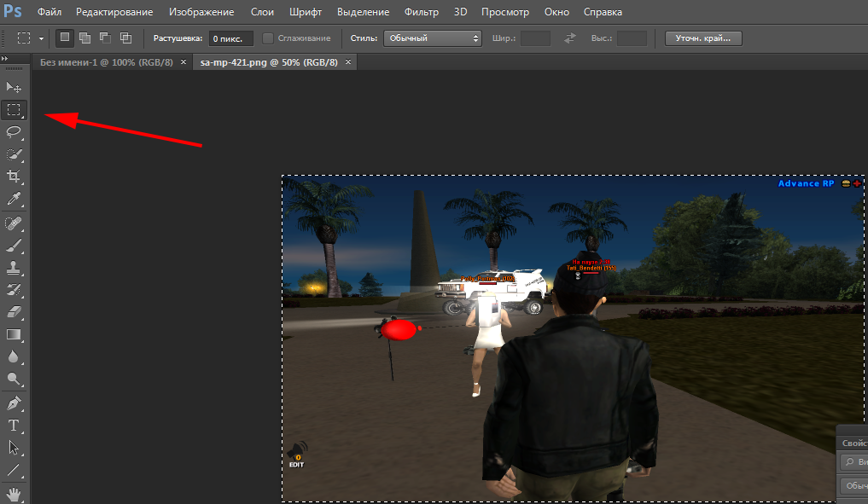Toggle the Сглаживание checkbox

coord(268,38)
